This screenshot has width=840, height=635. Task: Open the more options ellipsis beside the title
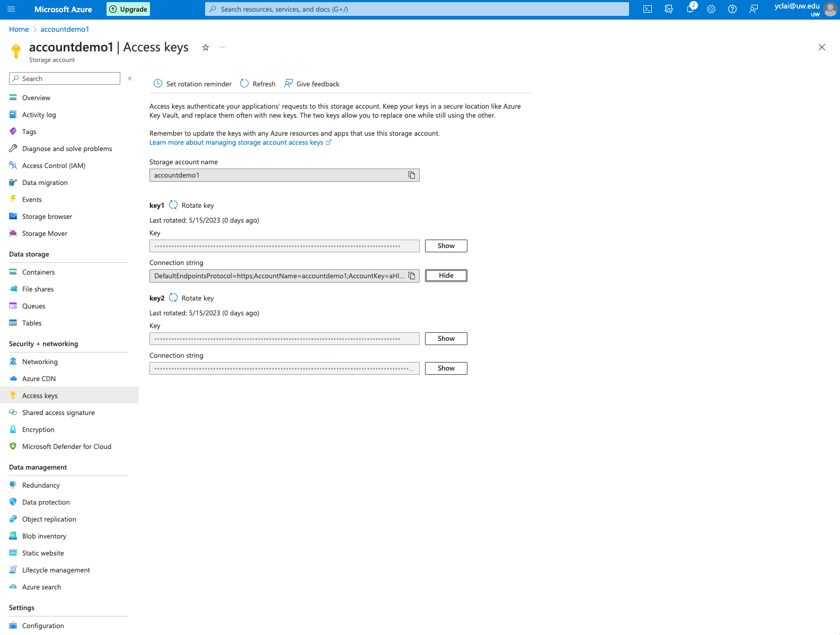pos(223,47)
